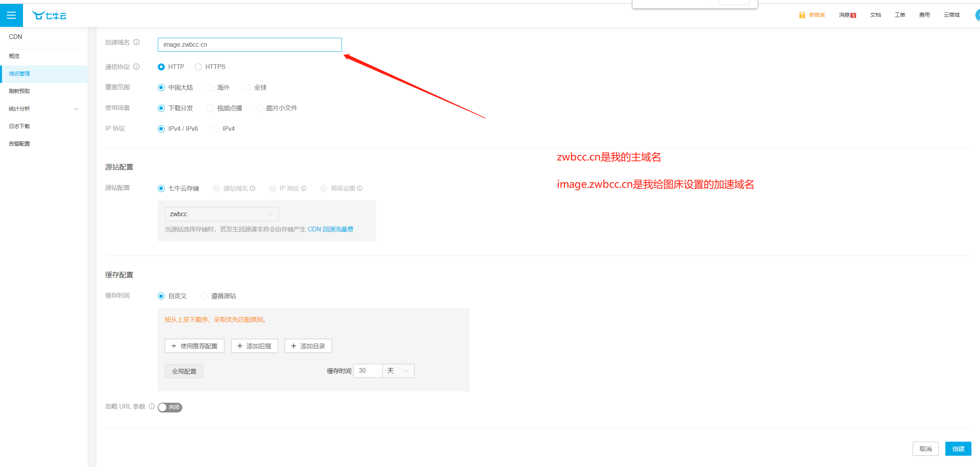Select HTTP protocol radio button

[161, 67]
